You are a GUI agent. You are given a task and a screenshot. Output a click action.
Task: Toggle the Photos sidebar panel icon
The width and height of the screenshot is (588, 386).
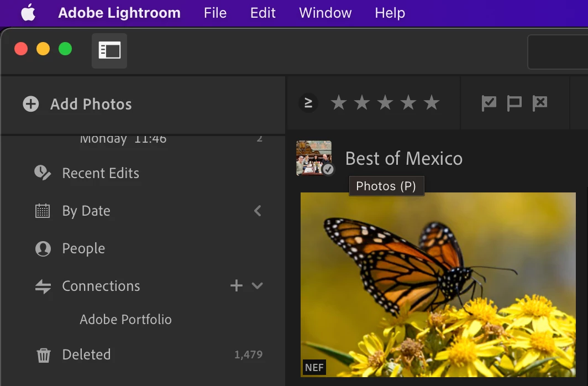coord(109,51)
